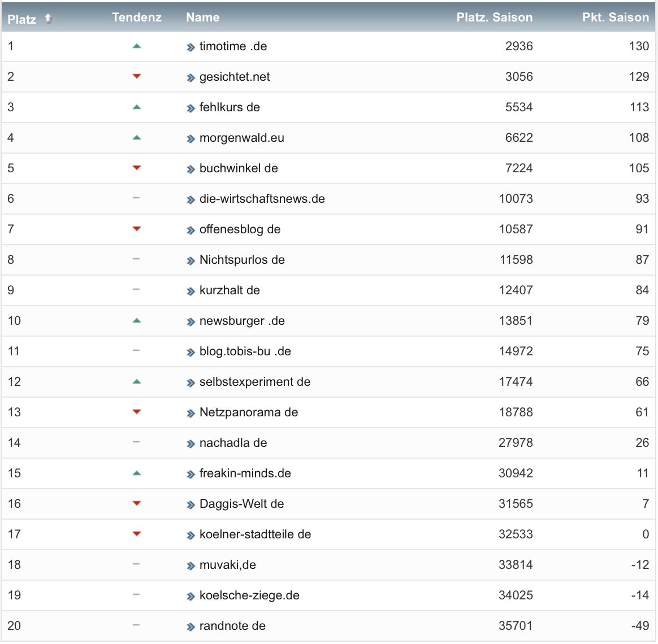This screenshot has height=644, width=658.
Task: Click neutral trend dash for Nichtspurlos de
Action: [x=136, y=259]
